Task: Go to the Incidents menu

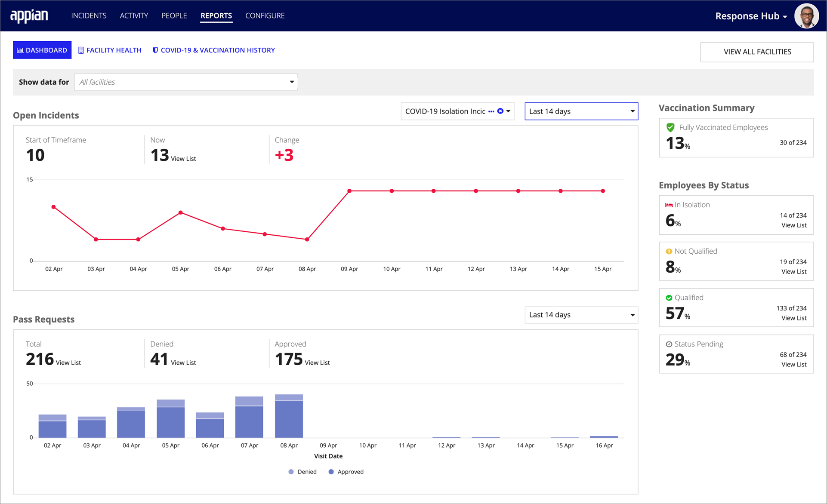Action: (89, 16)
